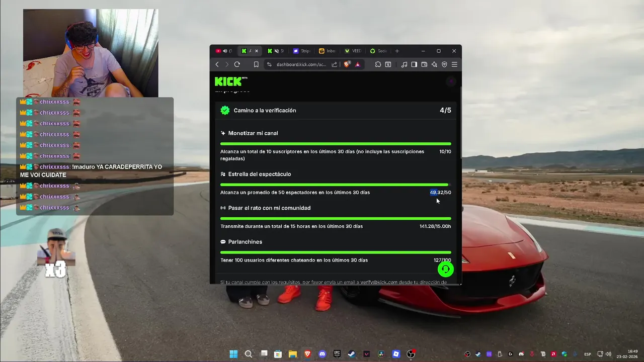Open DaVinci Resolve from taskbar
This screenshot has height=362, width=644.
(x=381, y=354)
